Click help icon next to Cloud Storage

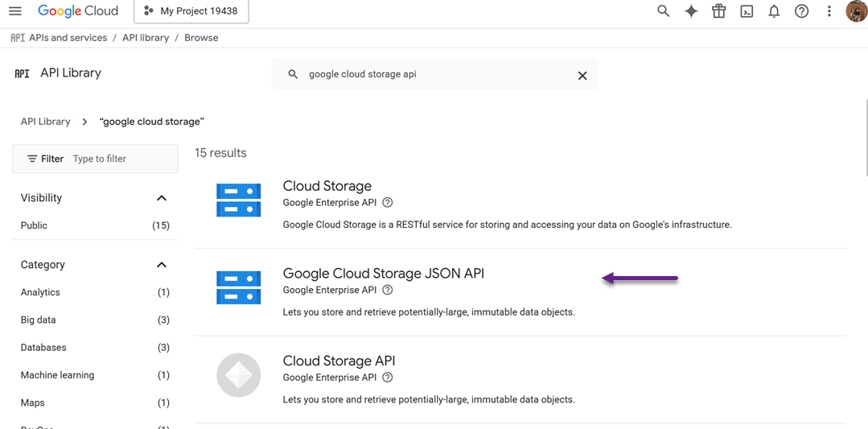[388, 203]
